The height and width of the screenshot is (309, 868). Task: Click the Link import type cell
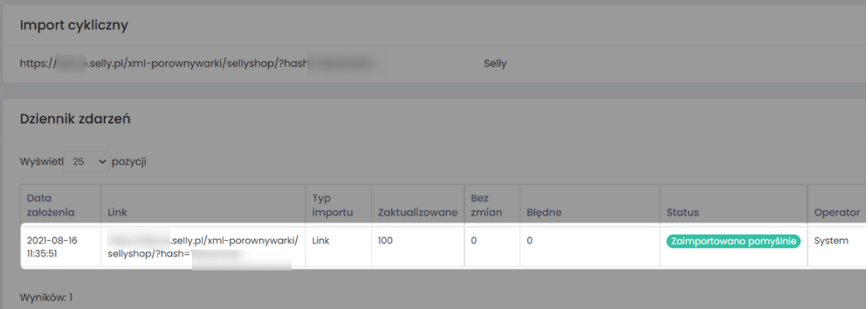coord(323,241)
